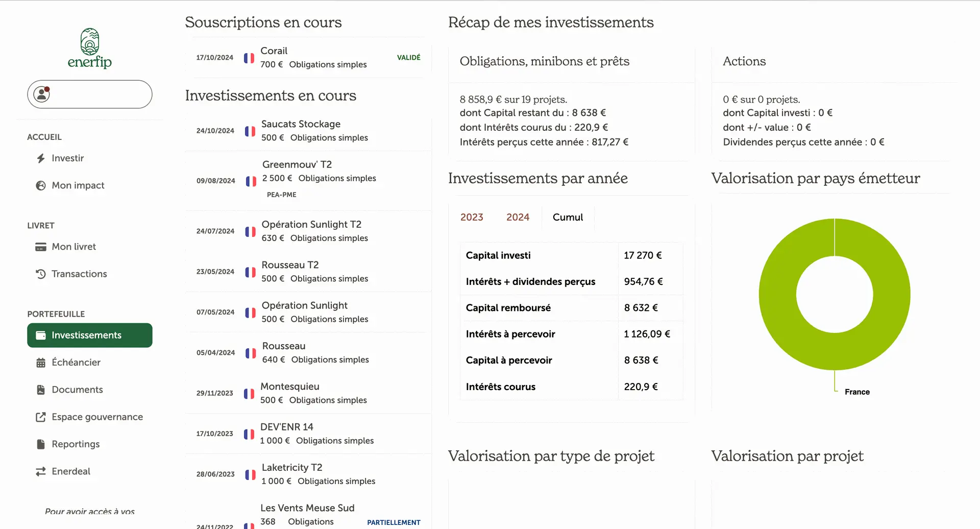The width and height of the screenshot is (980, 529).
Task: Click the French flag next to Corail
Action: [x=249, y=58]
